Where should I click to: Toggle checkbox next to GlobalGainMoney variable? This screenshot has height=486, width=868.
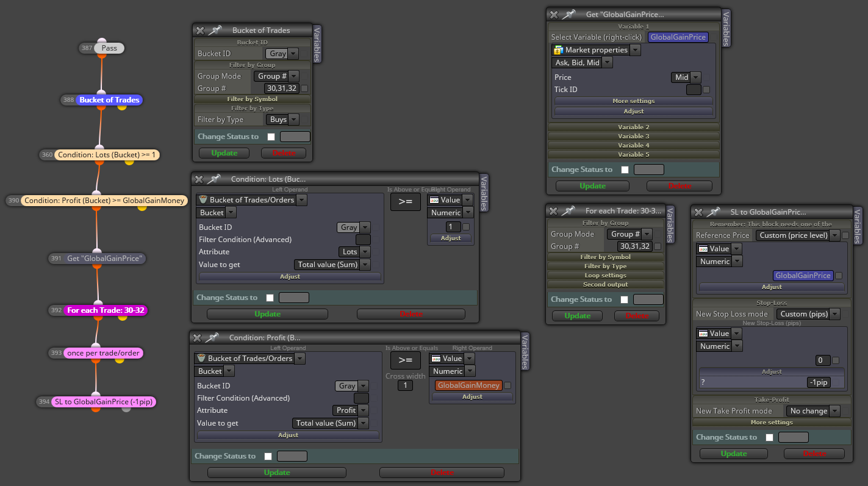(508, 385)
